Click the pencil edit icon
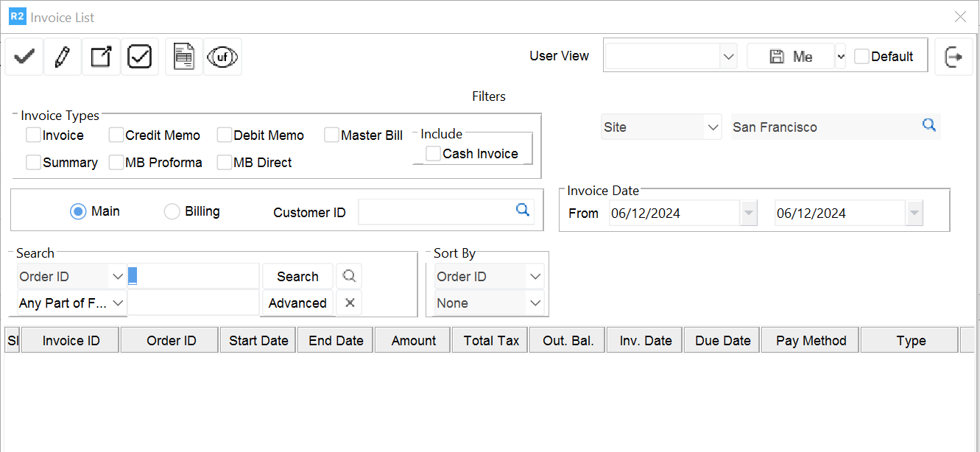 63,57
